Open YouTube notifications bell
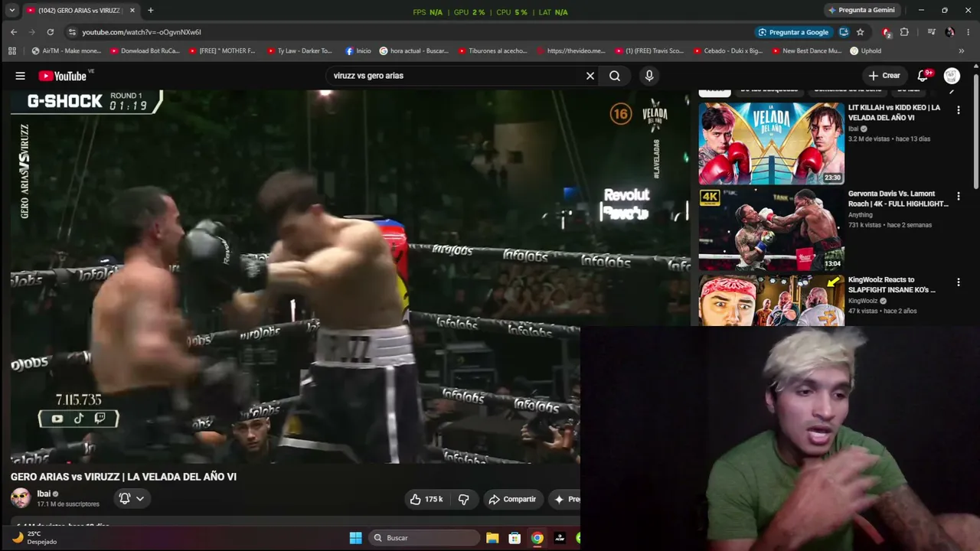This screenshot has width=980, height=551. (923, 76)
